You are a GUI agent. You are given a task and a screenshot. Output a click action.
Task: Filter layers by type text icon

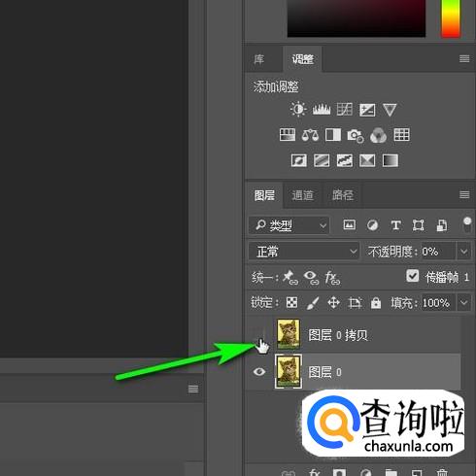[395, 225]
